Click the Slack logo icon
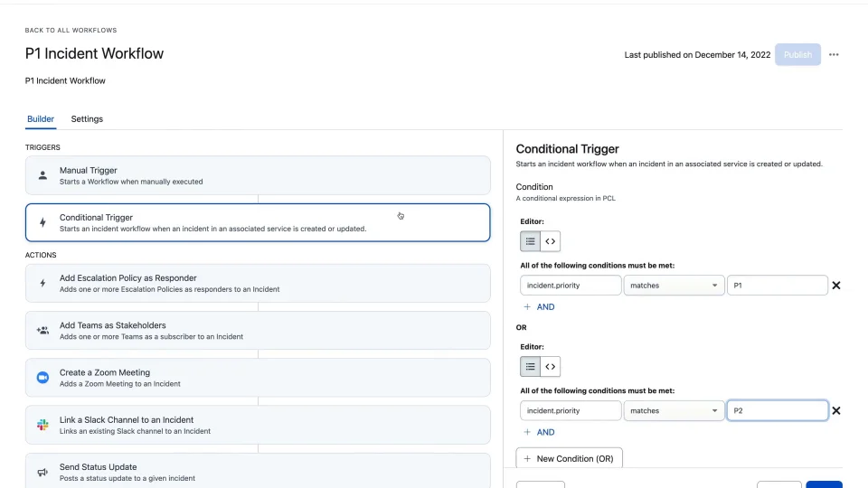The image size is (868, 488). pos(42,425)
